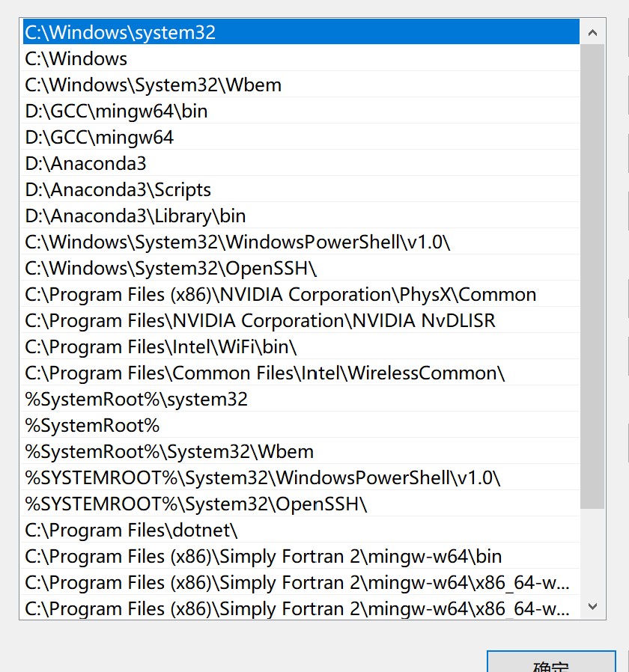The height and width of the screenshot is (672, 629).
Task: Click the vertical scrollbar thumb
Action: click(x=592, y=276)
